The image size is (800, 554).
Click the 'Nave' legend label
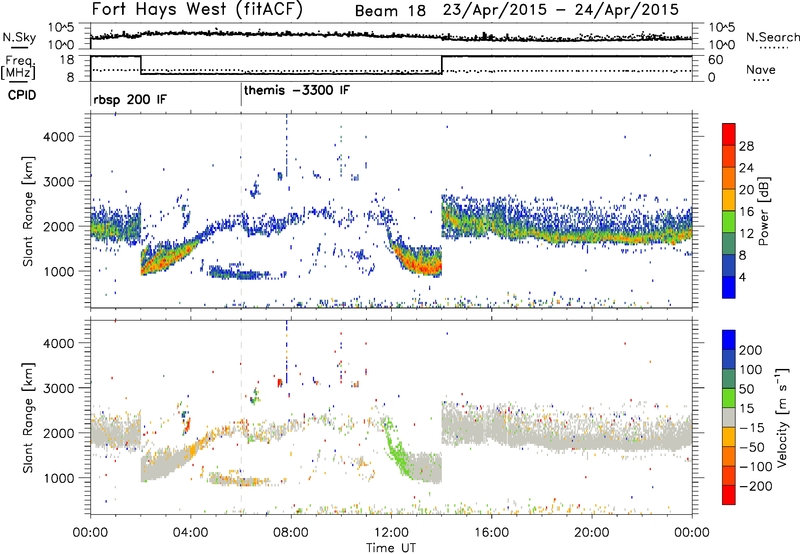pos(761,69)
